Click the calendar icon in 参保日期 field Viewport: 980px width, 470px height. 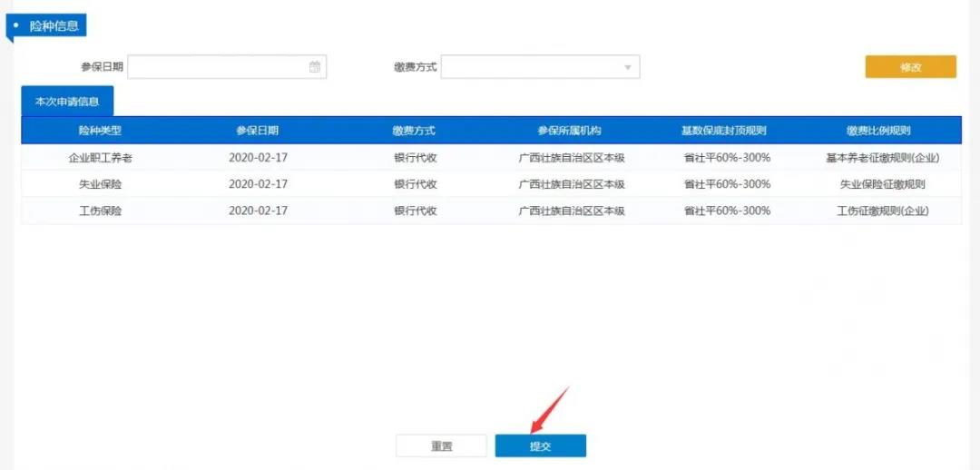click(315, 67)
